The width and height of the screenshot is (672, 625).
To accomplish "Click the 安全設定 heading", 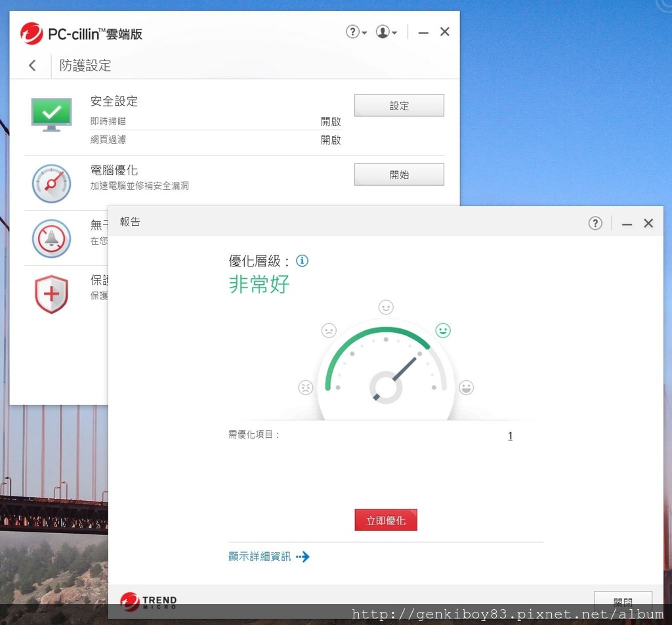I will click(x=114, y=101).
